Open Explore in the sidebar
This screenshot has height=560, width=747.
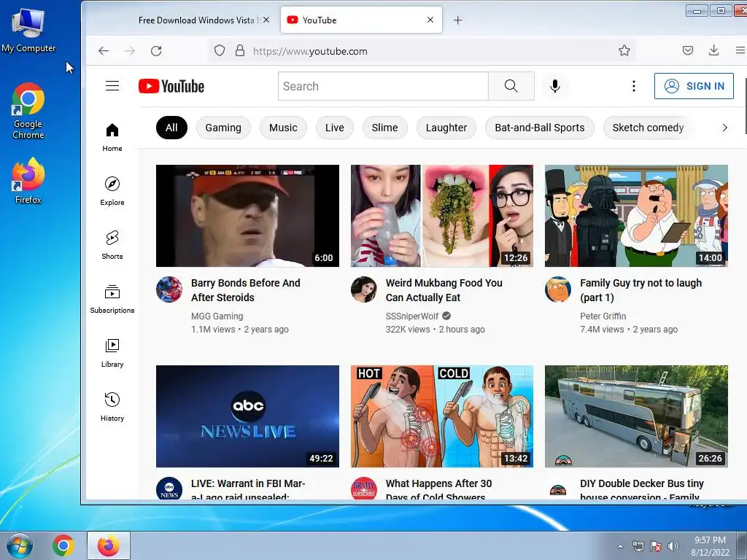[x=112, y=191]
